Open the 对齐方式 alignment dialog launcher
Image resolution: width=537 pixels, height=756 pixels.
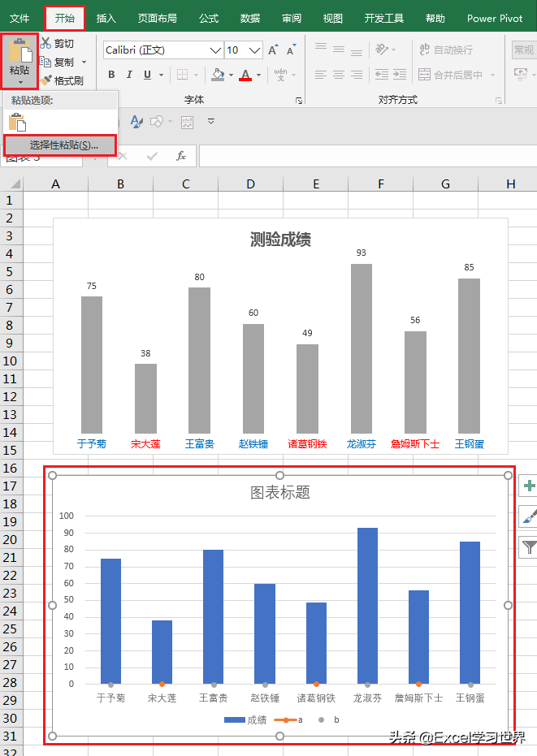pos(498,101)
